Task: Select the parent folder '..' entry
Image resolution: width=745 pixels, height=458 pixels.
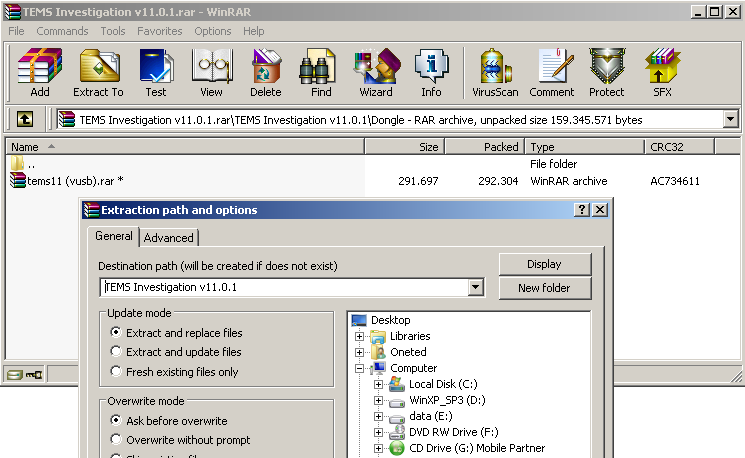Action: (x=23, y=164)
